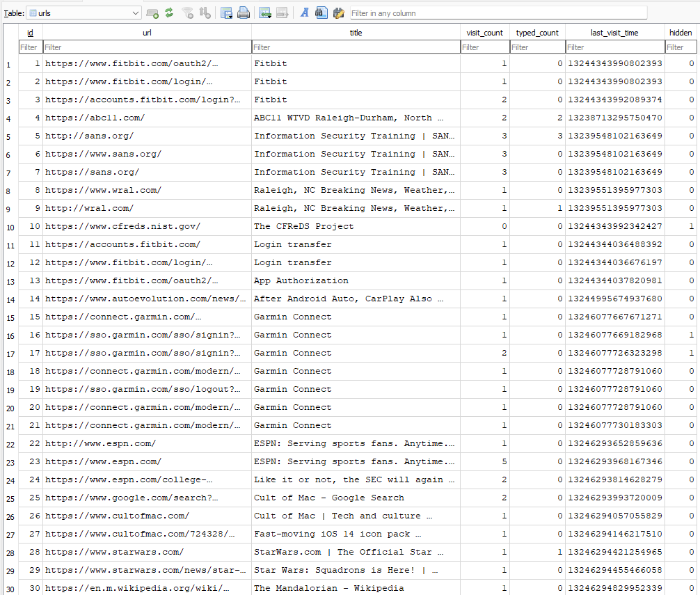The width and height of the screenshot is (700, 595).
Task: Select the visit_count value 5 in the espn row
Action: coord(485,461)
